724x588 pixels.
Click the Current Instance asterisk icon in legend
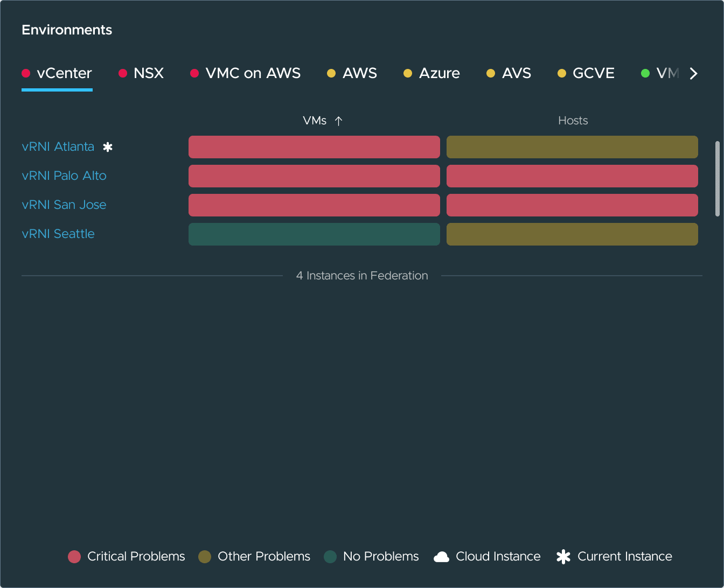point(563,557)
